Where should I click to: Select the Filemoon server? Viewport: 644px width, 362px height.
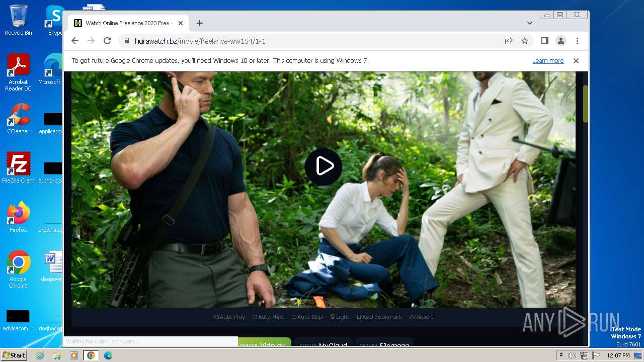tap(384, 342)
